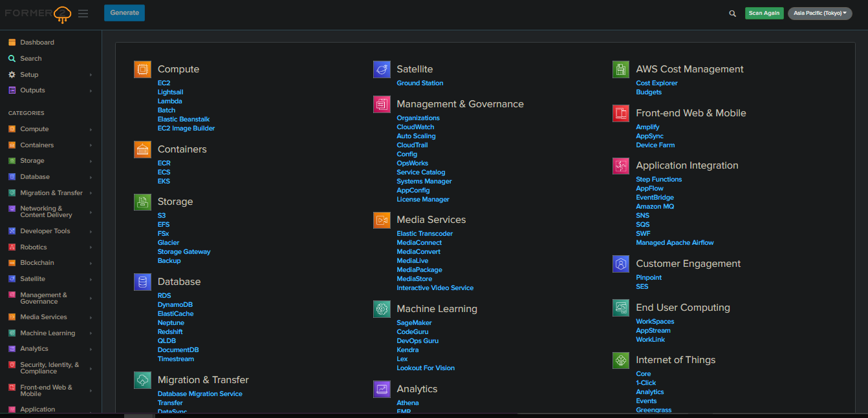Click the AWS Cost Management icon
The image size is (868, 418).
tap(621, 69)
